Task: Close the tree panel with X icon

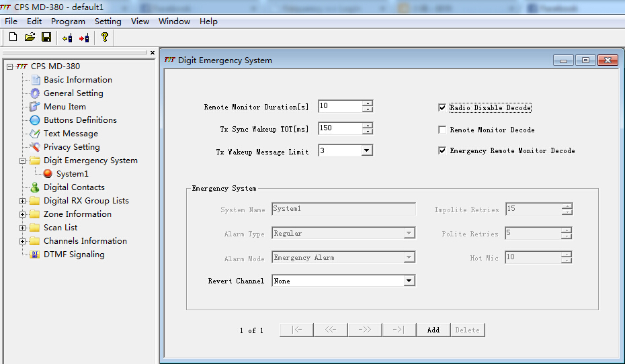Action: pos(153,52)
